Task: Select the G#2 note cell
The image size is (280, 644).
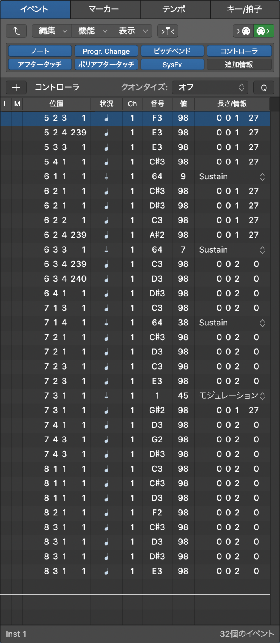Action: (157, 411)
